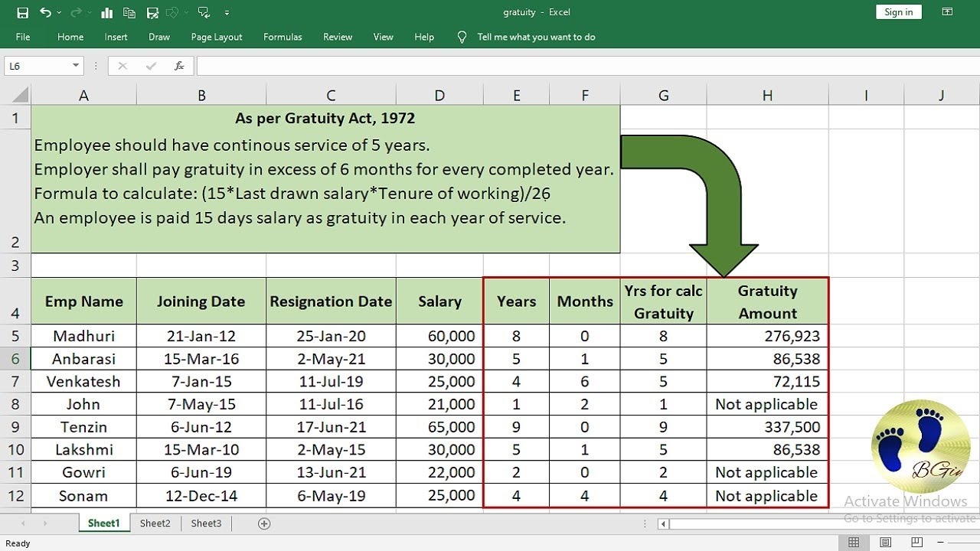The height and width of the screenshot is (551, 980).
Task: Switch to the View tab
Action: point(384,37)
